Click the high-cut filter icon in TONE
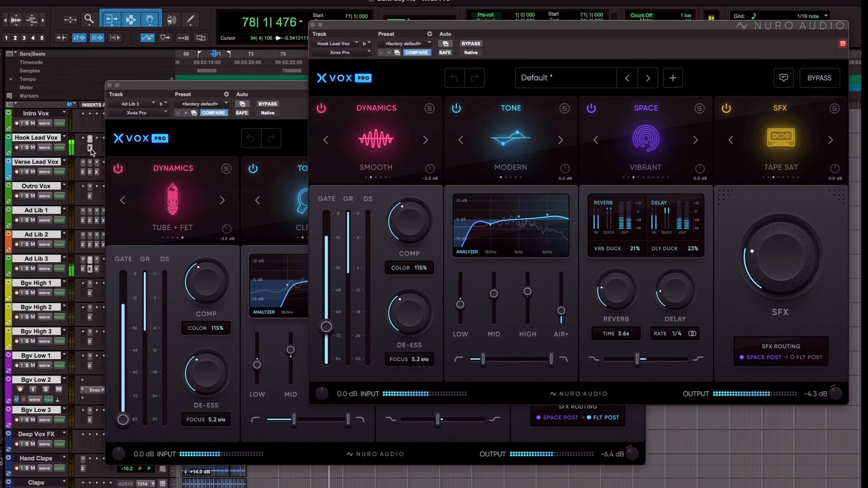 coord(563,359)
